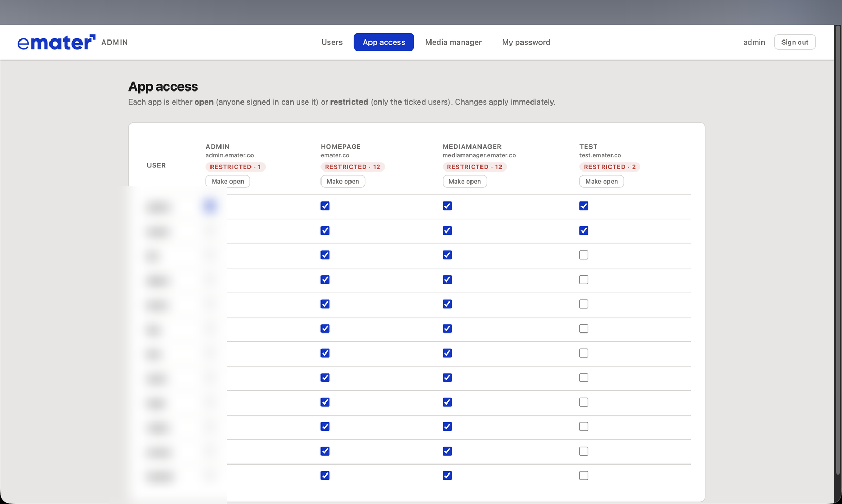Click the Homepage column's Restricted · 12 badge
This screenshot has width=842, height=504.
pyautogui.click(x=353, y=167)
